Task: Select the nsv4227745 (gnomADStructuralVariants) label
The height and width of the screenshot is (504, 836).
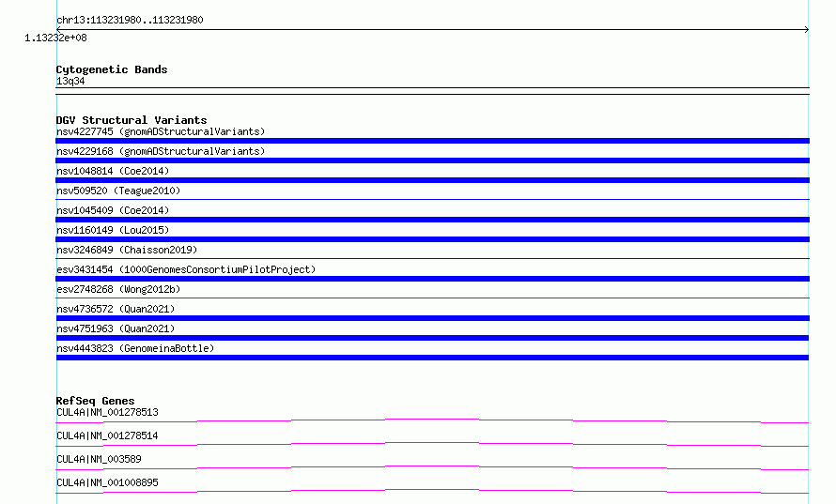Action: (161, 131)
